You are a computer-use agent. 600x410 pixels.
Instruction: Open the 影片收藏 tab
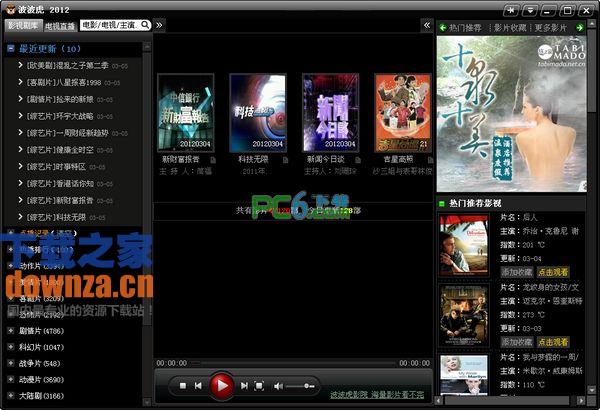[x=510, y=28]
